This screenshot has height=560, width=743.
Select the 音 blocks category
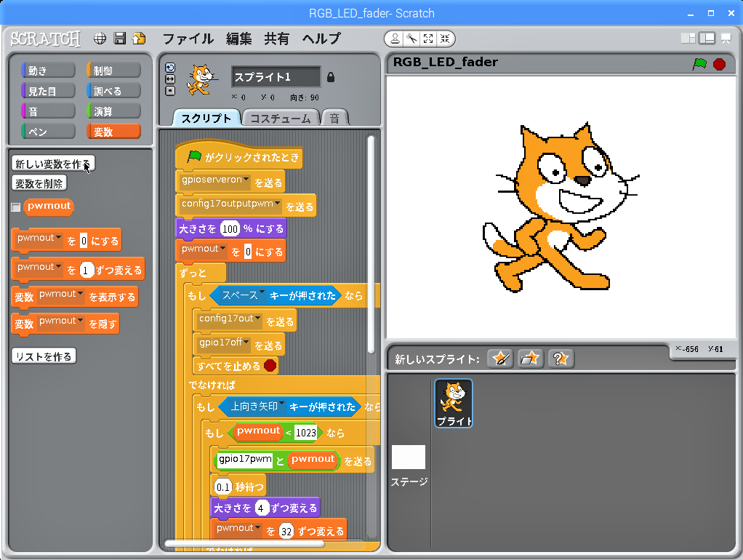coord(48,111)
